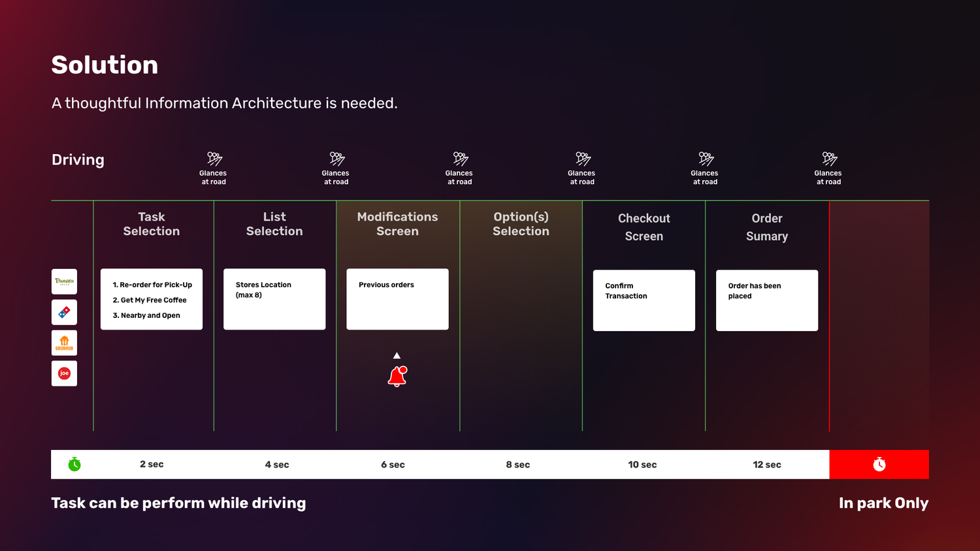Viewport: 980px width, 551px height.
Task: Click the red stopwatch in the In park segment
Action: click(879, 464)
